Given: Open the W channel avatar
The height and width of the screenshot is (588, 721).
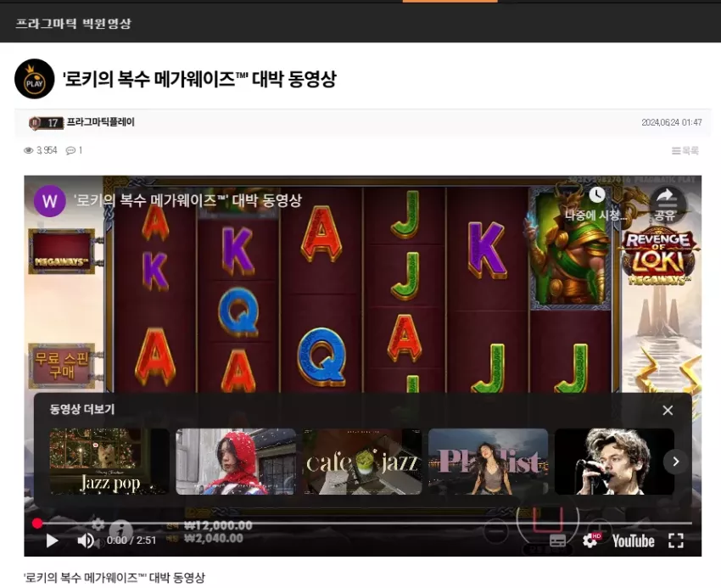Looking at the screenshot, I should click(x=50, y=201).
